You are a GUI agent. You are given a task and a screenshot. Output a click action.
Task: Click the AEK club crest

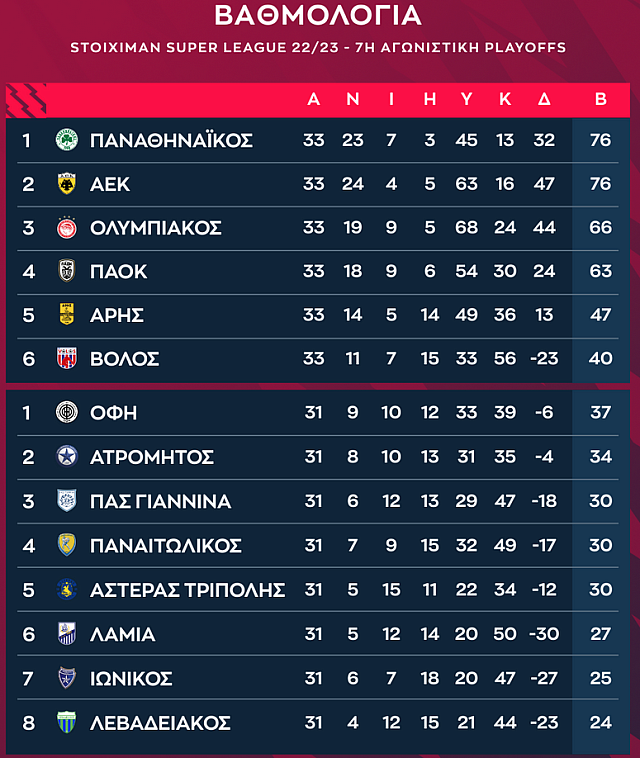coord(67,184)
